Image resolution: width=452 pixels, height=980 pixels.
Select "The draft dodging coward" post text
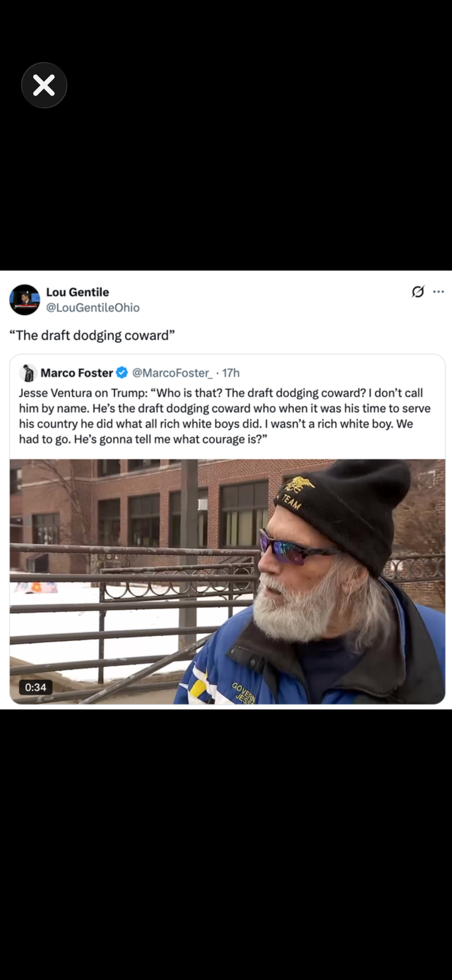[92, 336]
